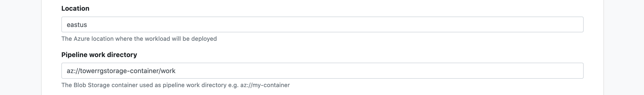Place the cursor on towerrgstorage-container in the path

click(119, 71)
